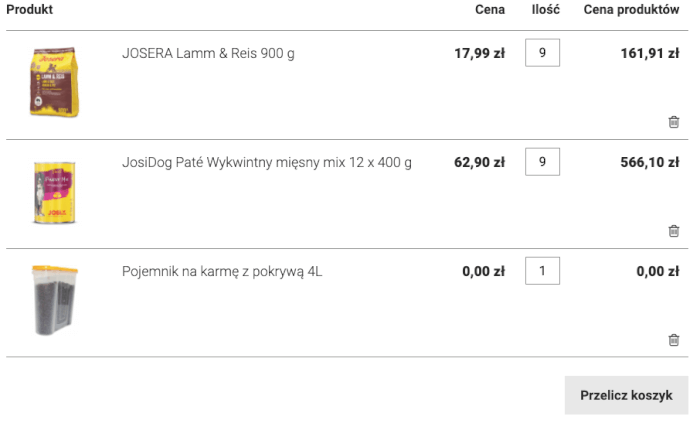Open JOSERA Lamm & Reis 900 g link
Image resolution: width=700 pixels, height=430 pixels.
tap(208, 53)
